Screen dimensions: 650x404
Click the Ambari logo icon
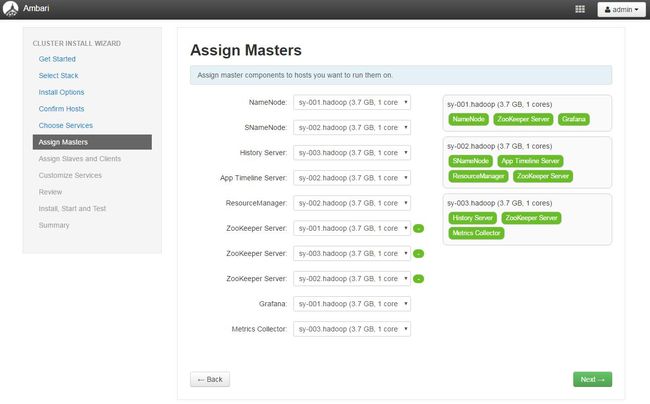(x=10, y=9)
